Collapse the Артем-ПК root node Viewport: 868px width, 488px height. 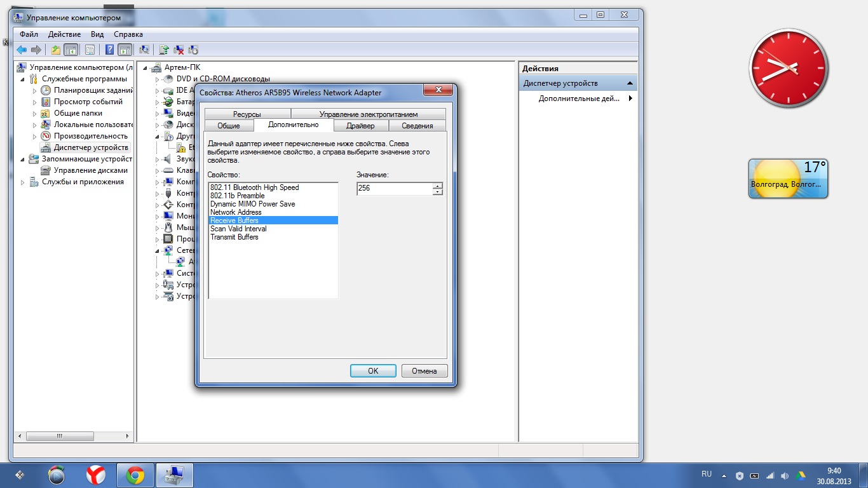click(146, 68)
